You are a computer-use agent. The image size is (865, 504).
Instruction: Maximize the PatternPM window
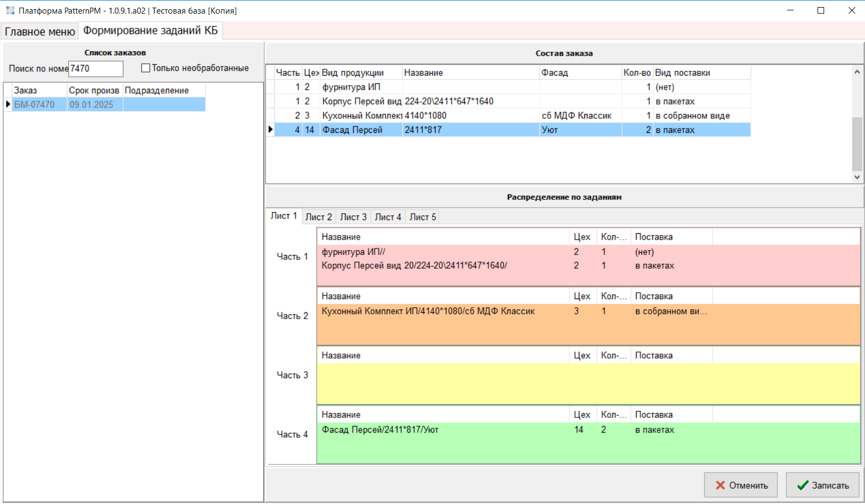pyautogui.click(x=821, y=10)
